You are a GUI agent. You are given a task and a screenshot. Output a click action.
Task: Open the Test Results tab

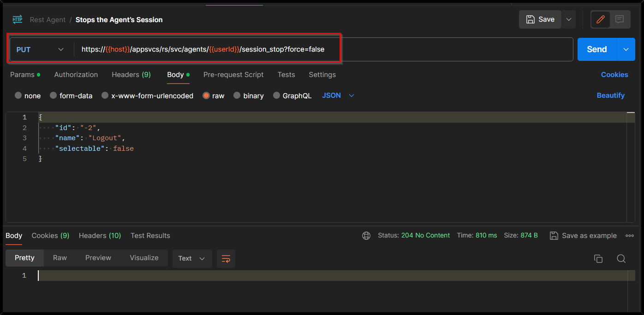pyautogui.click(x=150, y=236)
